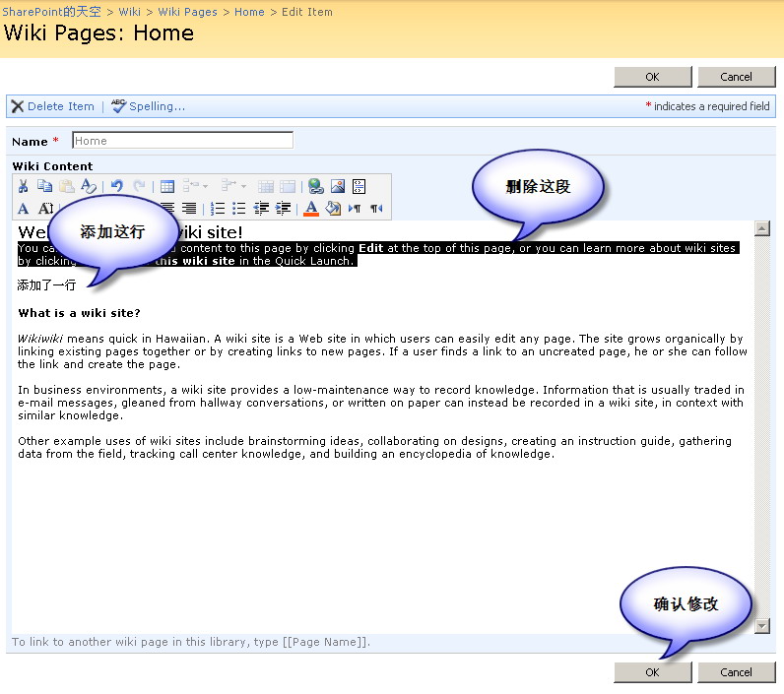Click the 'What is a wiki site?' heading
Screen dimensions: 784x694
click(x=79, y=313)
